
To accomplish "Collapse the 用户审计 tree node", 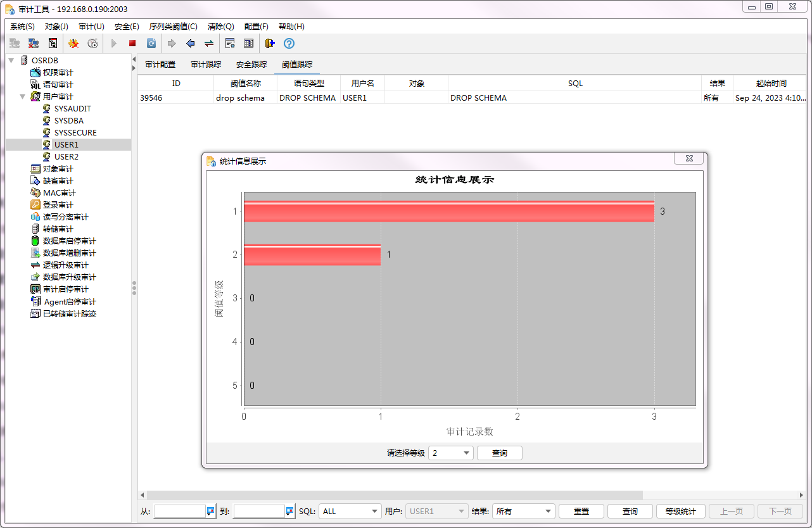I will tap(23, 97).
